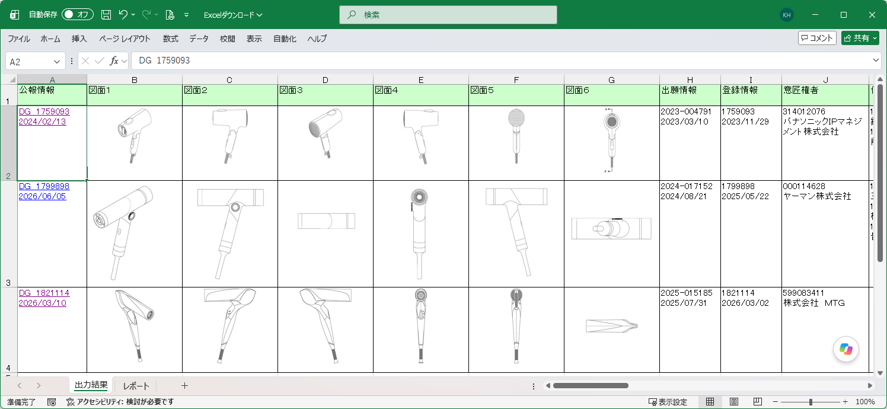Click the MTG dryer drawing in 図面6

point(612,326)
